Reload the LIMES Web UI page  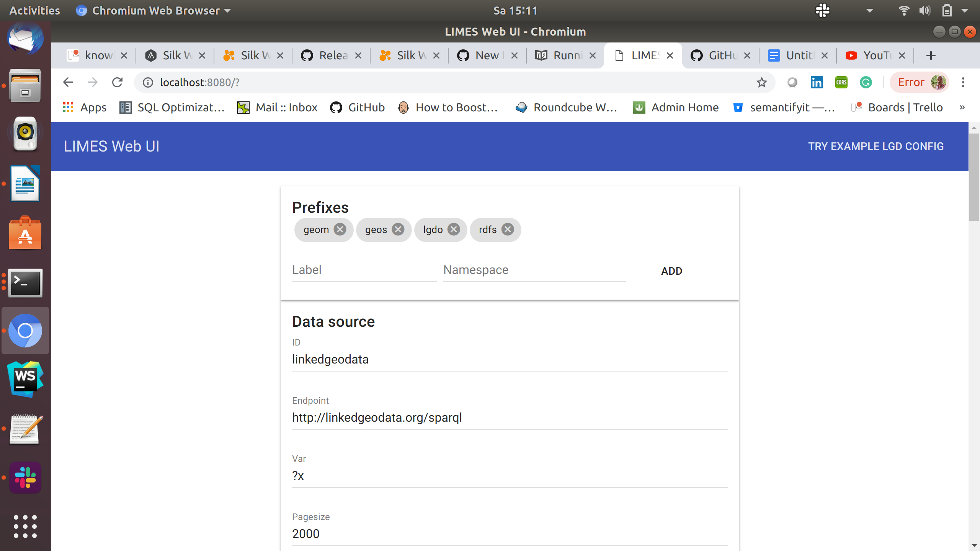[117, 82]
